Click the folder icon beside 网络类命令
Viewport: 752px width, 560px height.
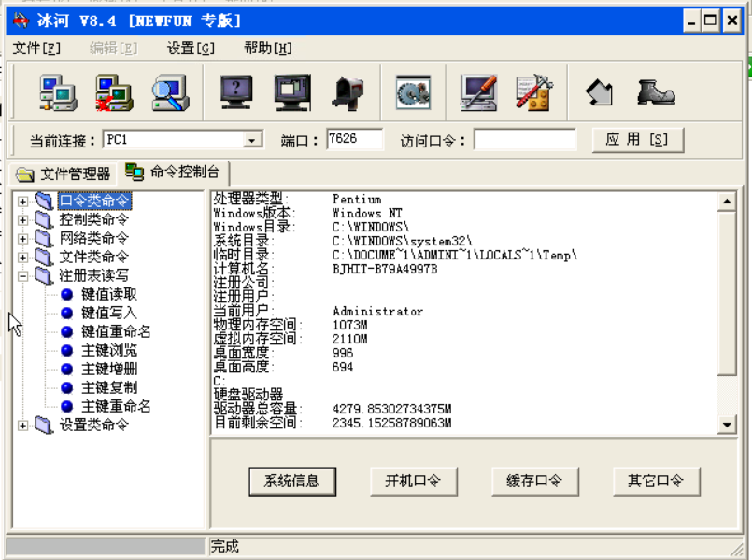pos(44,239)
